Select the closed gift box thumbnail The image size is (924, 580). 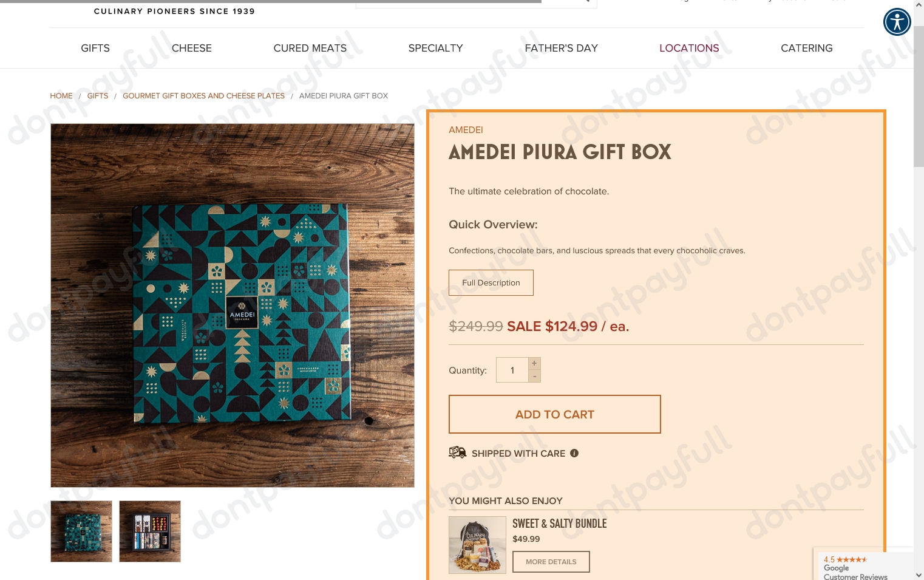pos(81,531)
